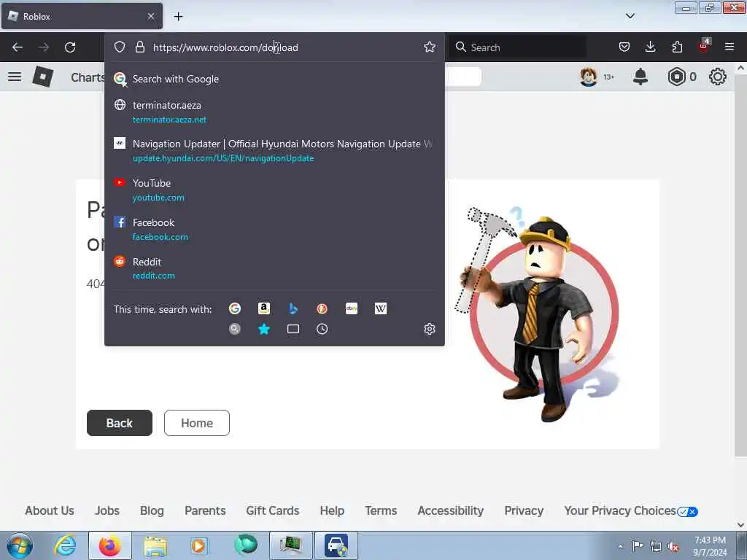Open the About Us footer link
The image size is (747, 560).
pyautogui.click(x=50, y=510)
